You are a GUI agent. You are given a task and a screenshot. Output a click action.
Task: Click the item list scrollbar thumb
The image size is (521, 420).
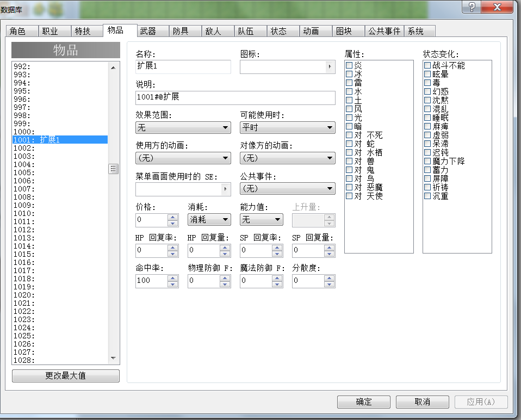pos(113,169)
